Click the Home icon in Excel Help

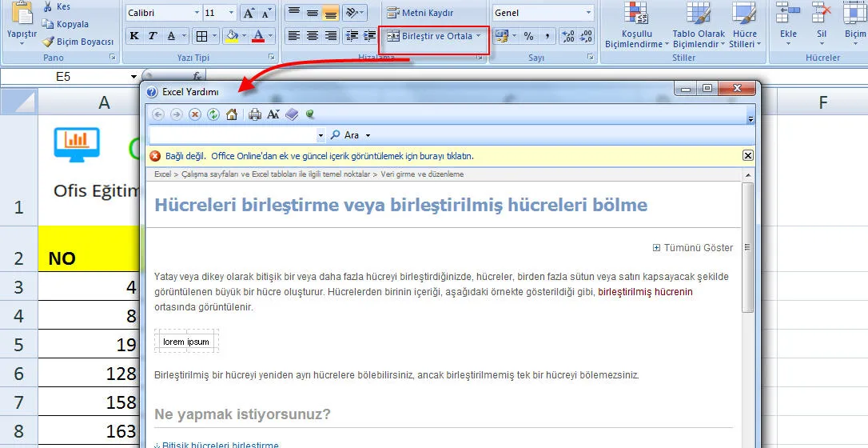[x=232, y=114]
